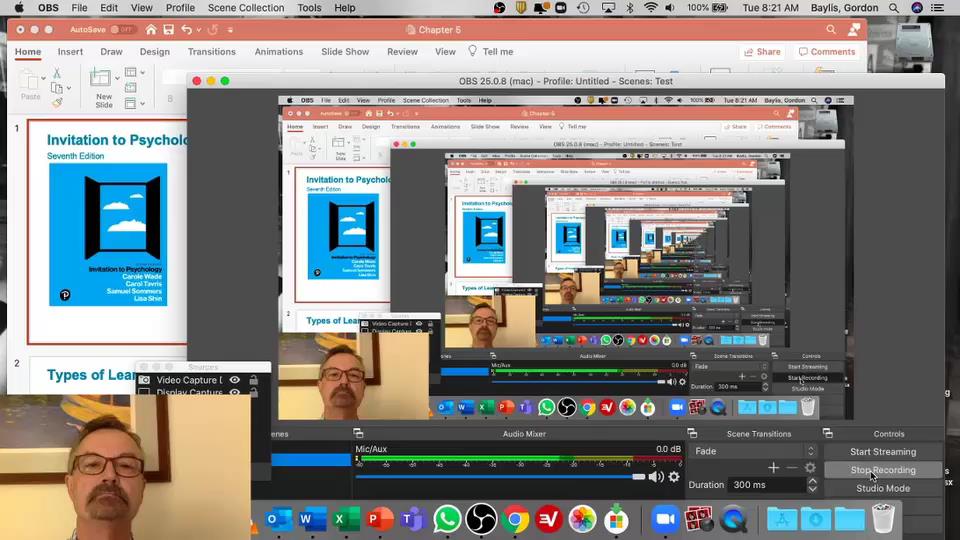The width and height of the screenshot is (960, 540).
Task: Click the Stop Recording button
Action: (x=883, y=470)
